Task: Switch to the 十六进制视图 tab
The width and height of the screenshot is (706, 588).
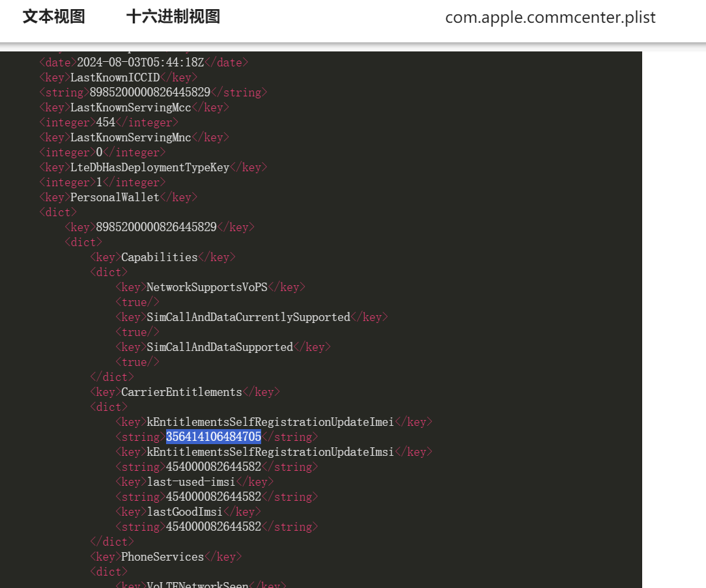Action: coord(173,17)
